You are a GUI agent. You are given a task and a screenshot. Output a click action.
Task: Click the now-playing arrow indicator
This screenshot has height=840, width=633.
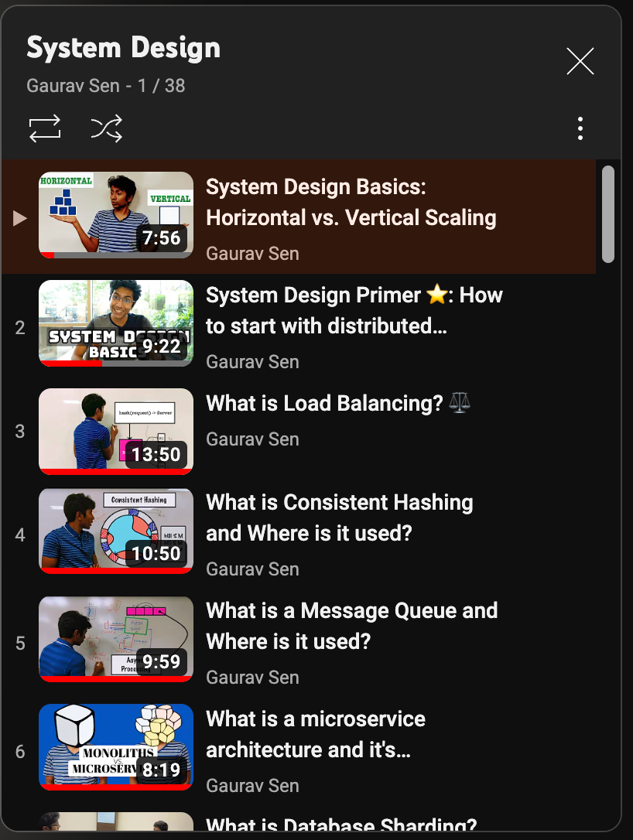pyautogui.click(x=19, y=217)
